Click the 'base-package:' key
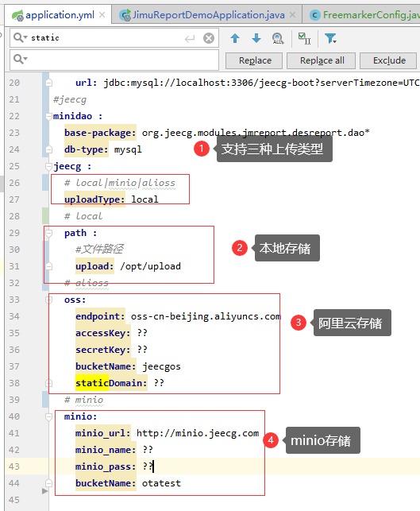Image resolution: width=420 pixels, height=511 pixels. (100, 133)
